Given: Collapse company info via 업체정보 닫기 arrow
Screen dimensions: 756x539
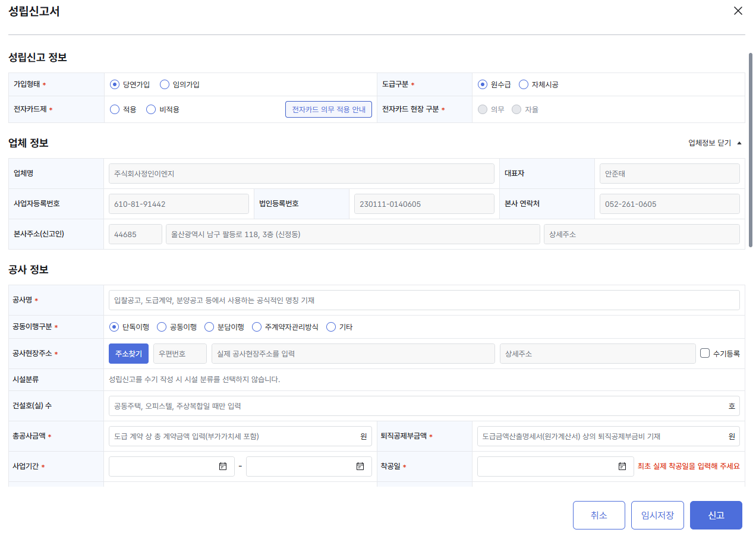Looking at the screenshot, I should (x=739, y=143).
